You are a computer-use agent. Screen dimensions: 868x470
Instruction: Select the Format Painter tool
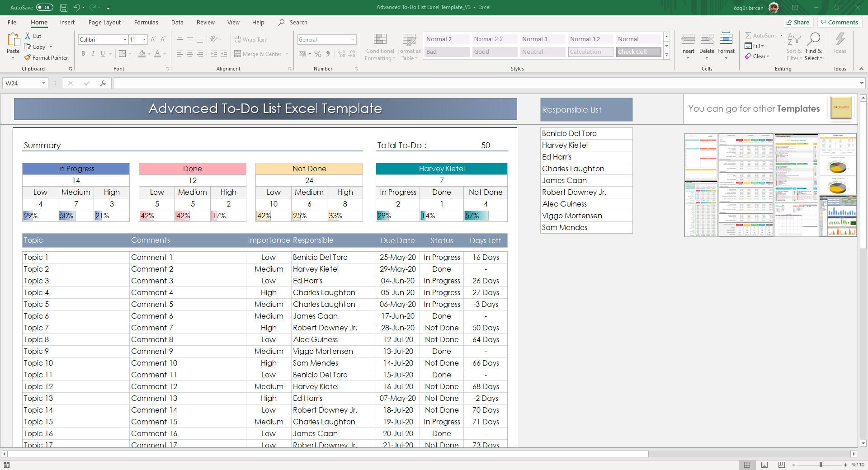[x=47, y=57]
